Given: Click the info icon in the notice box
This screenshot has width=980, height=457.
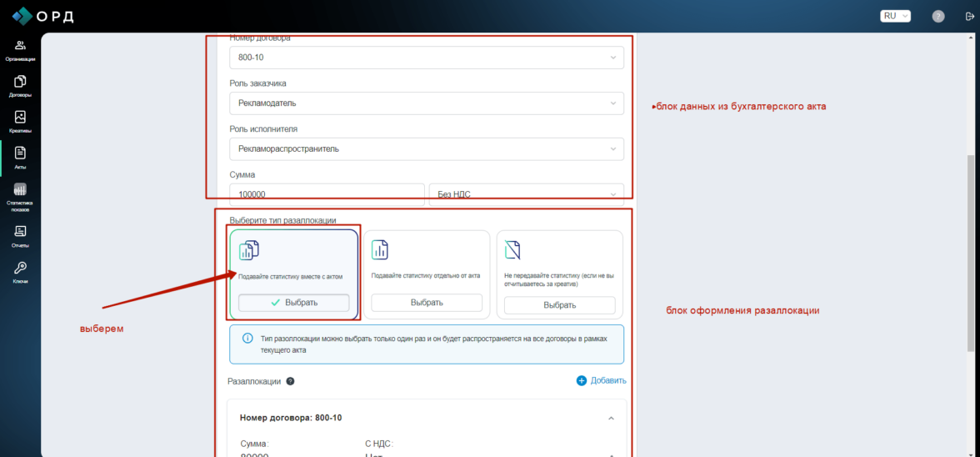Looking at the screenshot, I should click(247, 339).
